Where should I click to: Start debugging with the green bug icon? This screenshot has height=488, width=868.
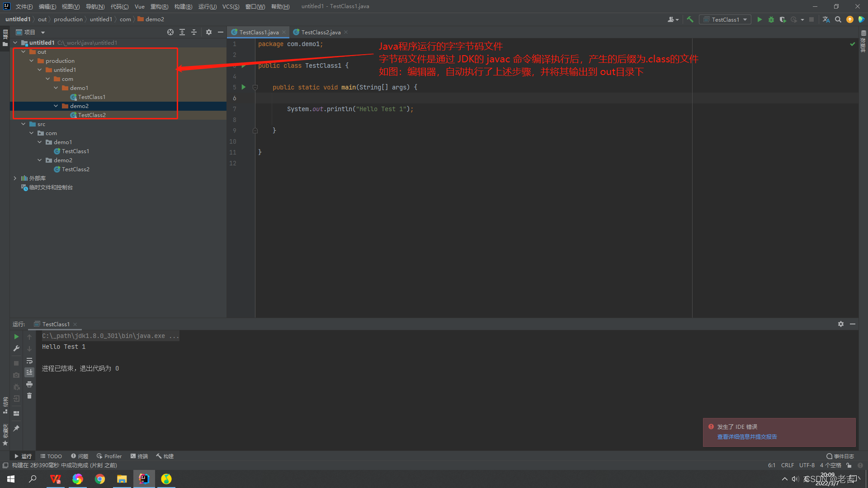[x=771, y=19]
